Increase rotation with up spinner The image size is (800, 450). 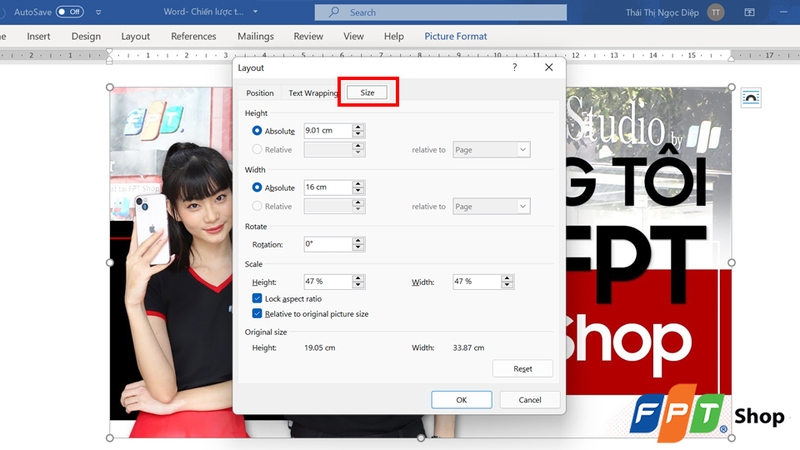(x=358, y=240)
